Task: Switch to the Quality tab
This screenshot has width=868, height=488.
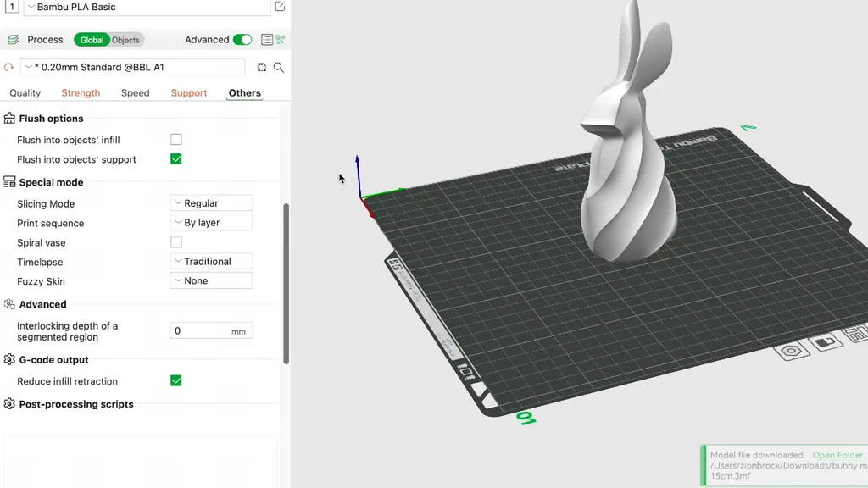Action: (x=25, y=93)
